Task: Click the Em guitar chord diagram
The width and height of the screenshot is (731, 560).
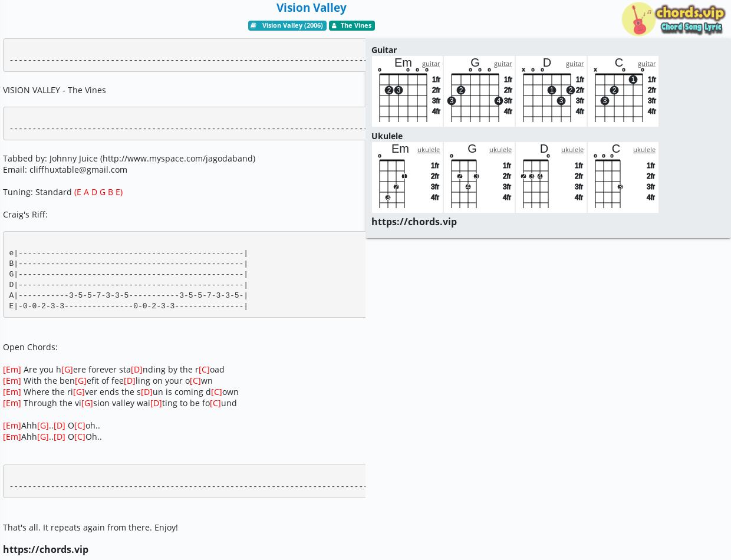Action: (407, 91)
